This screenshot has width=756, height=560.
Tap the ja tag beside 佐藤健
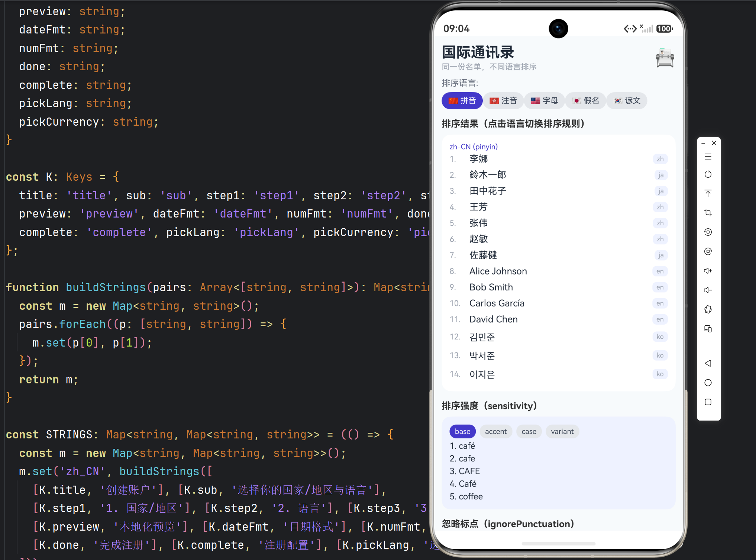tap(660, 255)
